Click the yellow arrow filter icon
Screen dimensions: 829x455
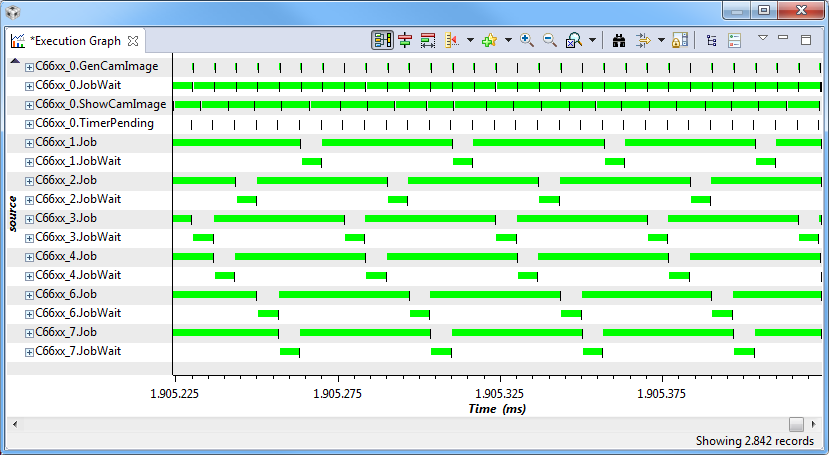tap(643, 40)
